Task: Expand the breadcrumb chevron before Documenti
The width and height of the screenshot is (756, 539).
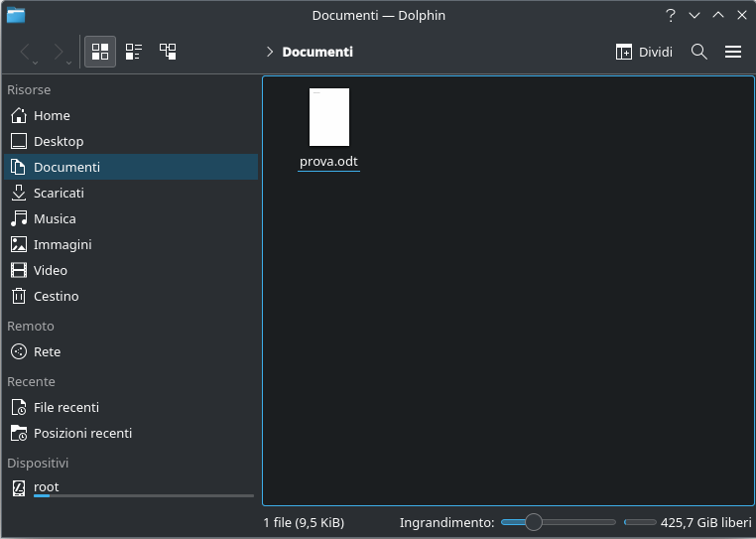Action: click(270, 52)
